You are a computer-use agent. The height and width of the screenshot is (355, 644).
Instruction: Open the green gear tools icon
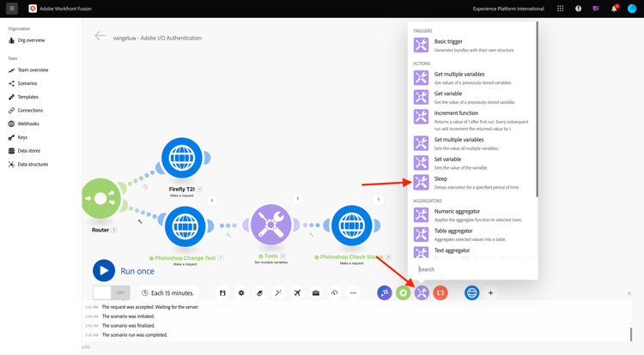(x=404, y=292)
